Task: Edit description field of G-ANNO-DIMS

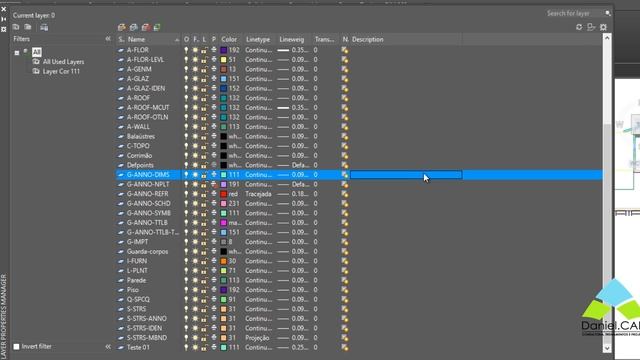Action: (x=406, y=175)
